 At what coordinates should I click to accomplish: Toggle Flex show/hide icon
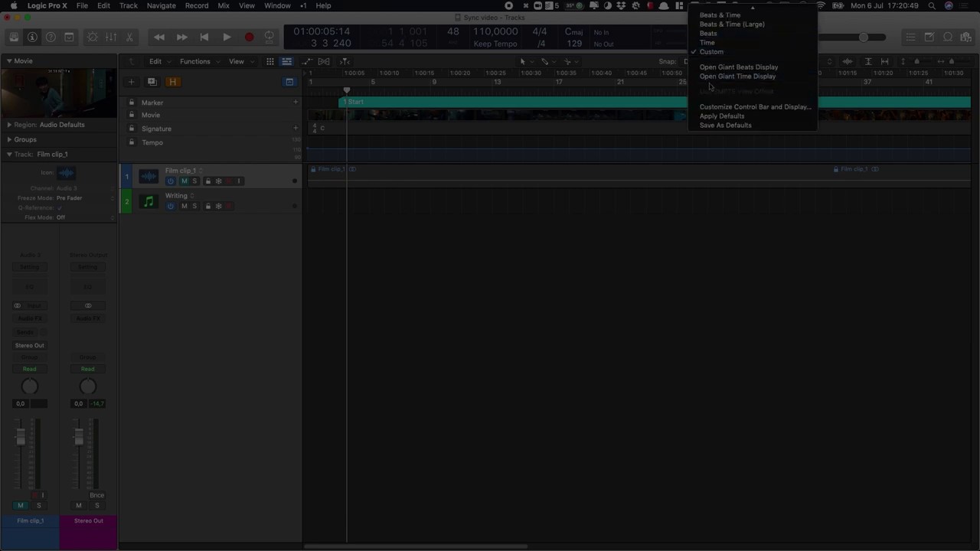point(324,61)
